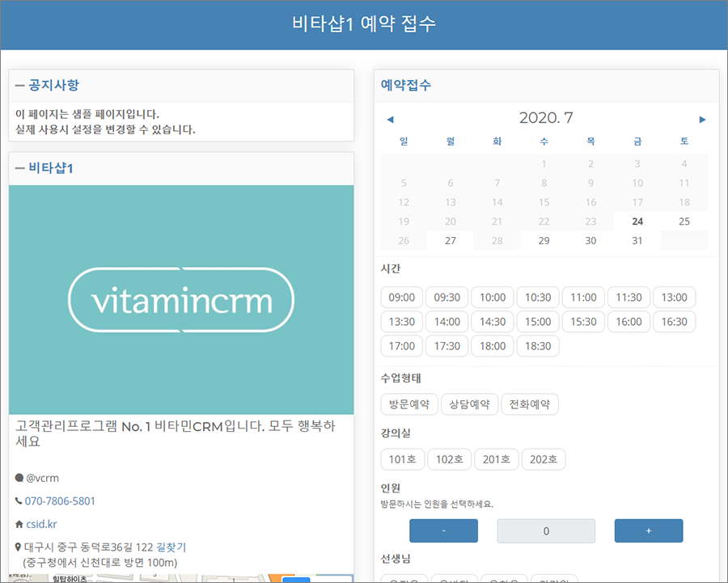728x583 pixels.
Task: Click the map pin icon beside the address
Action: (18, 547)
